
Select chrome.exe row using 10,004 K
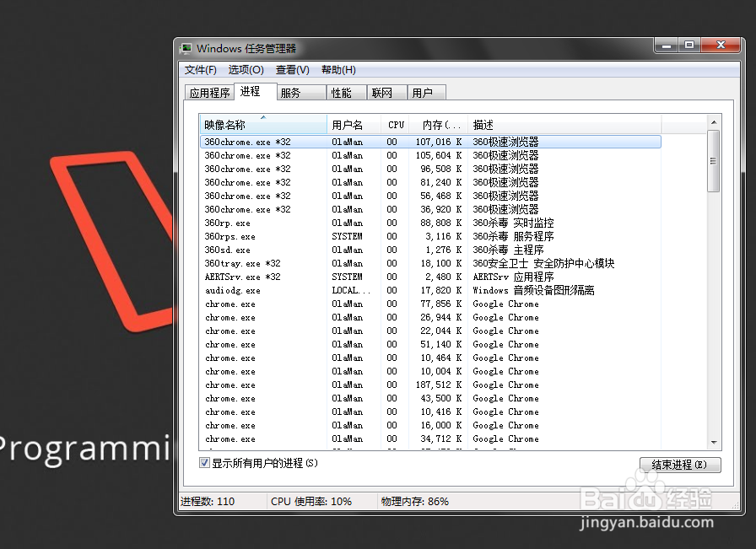(x=430, y=371)
